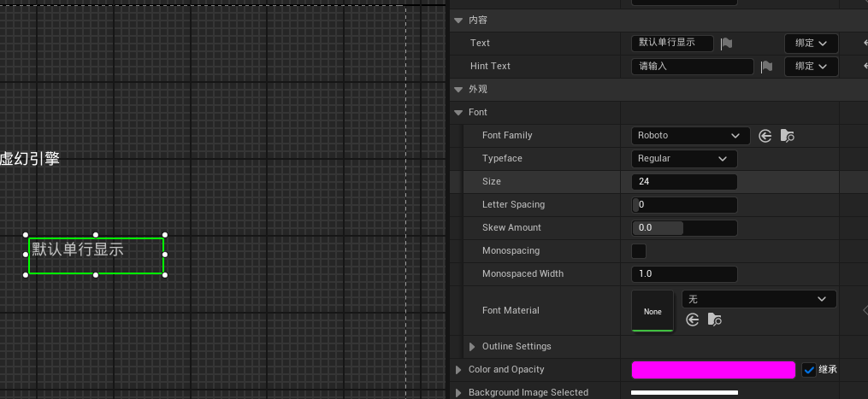Open the 绑定 bind dropdown for Hint Text

[x=811, y=66]
